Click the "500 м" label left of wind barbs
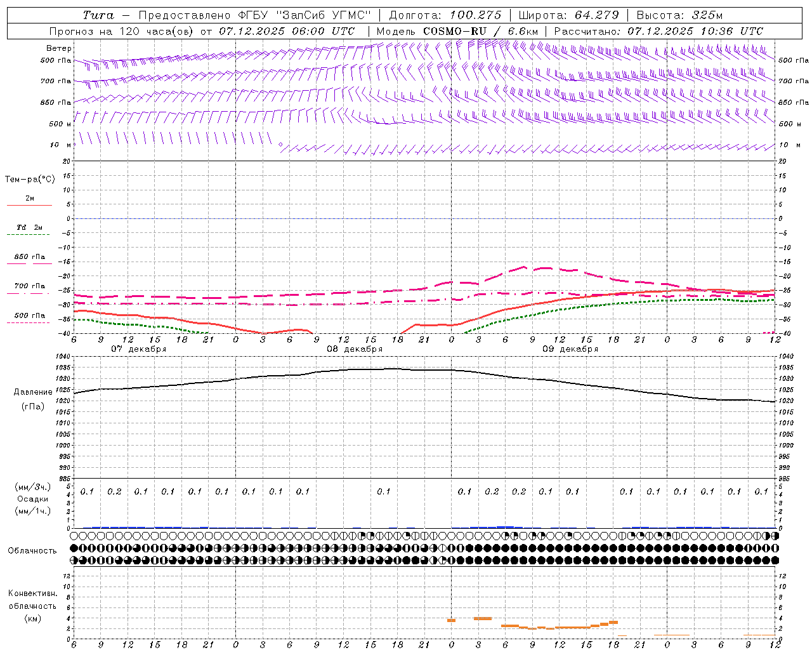 pyautogui.click(x=60, y=124)
